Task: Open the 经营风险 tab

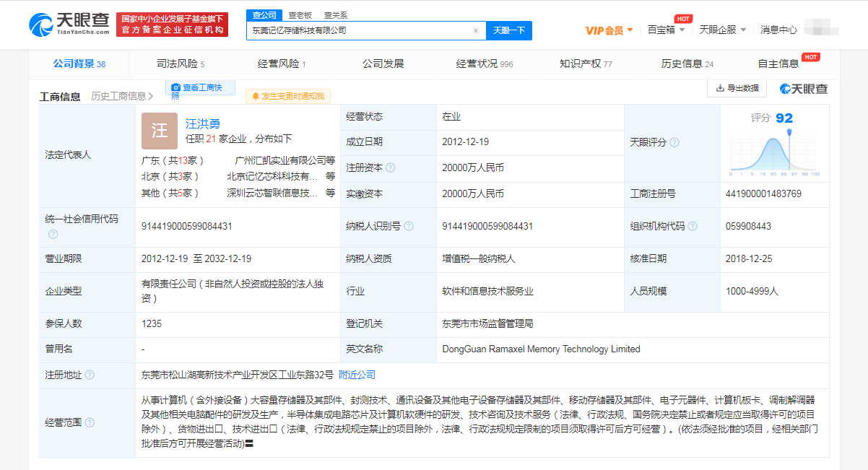Action: click(282, 64)
